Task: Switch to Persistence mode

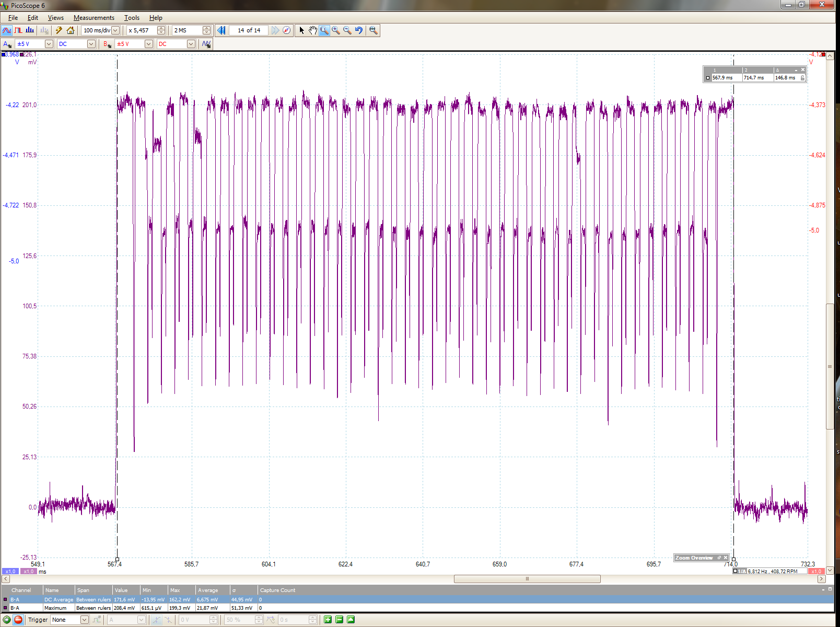Action: click(18, 30)
